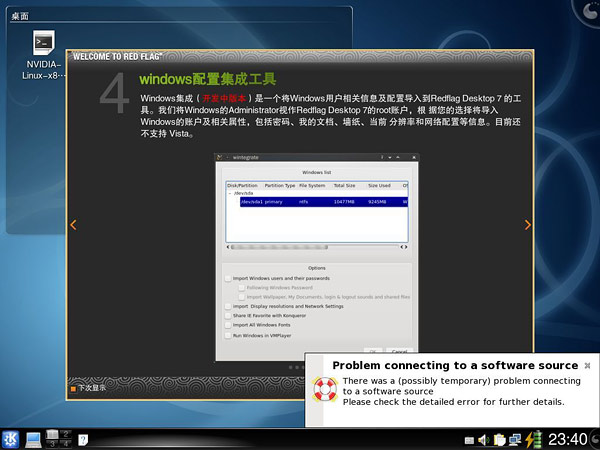Go to next welcome page with right arrow
Screen dimensions: 600x450
click(528, 225)
